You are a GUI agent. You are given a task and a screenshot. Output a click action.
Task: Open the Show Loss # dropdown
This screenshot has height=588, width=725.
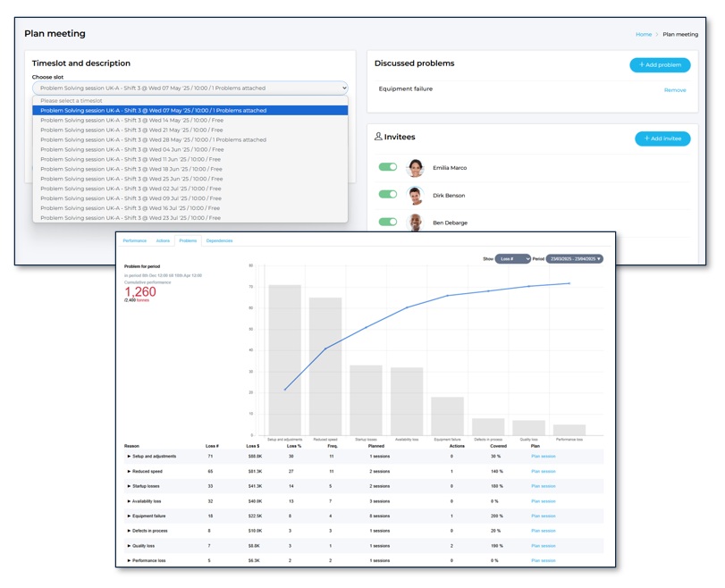[x=513, y=259]
